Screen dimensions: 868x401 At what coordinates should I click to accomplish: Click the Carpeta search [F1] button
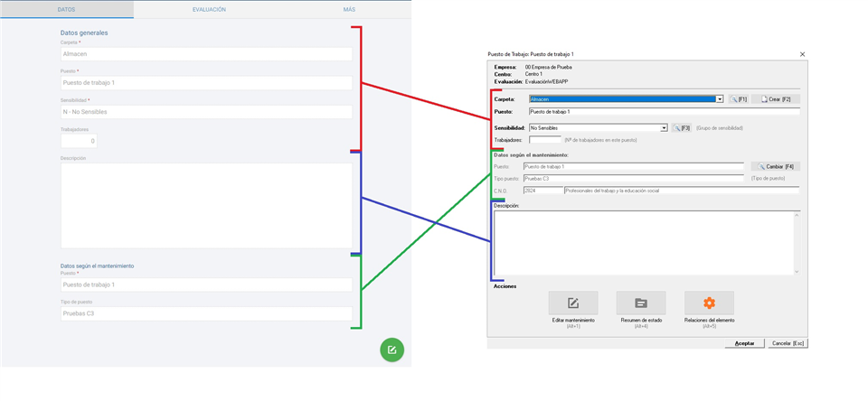point(738,99)
